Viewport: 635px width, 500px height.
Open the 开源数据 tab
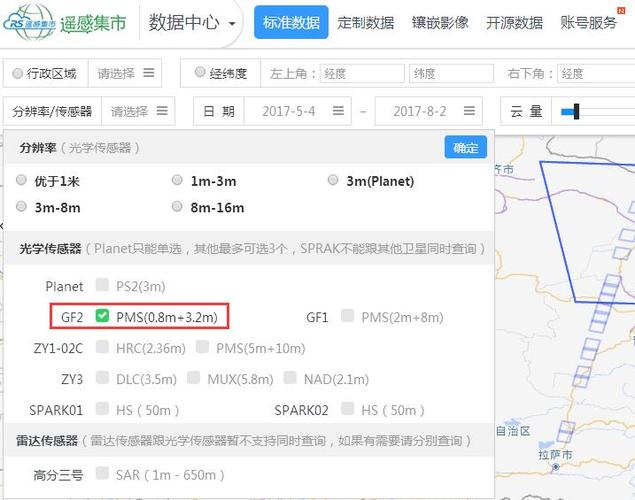[514, 22]
